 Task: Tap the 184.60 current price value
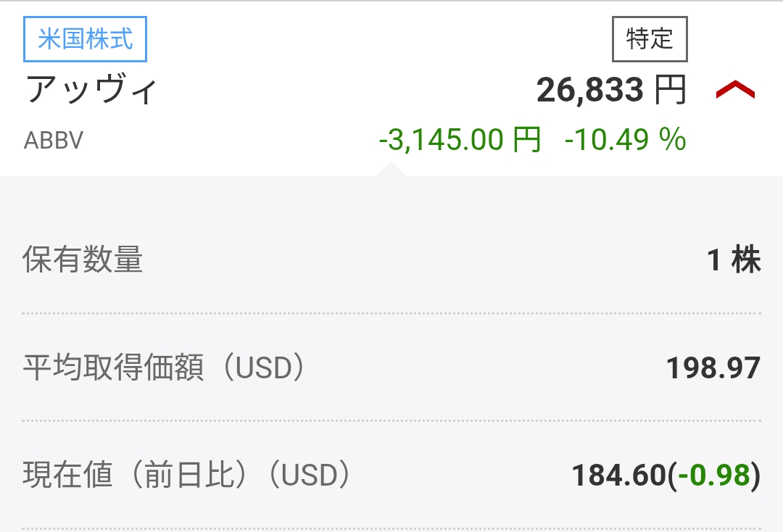tap(618, 475)
